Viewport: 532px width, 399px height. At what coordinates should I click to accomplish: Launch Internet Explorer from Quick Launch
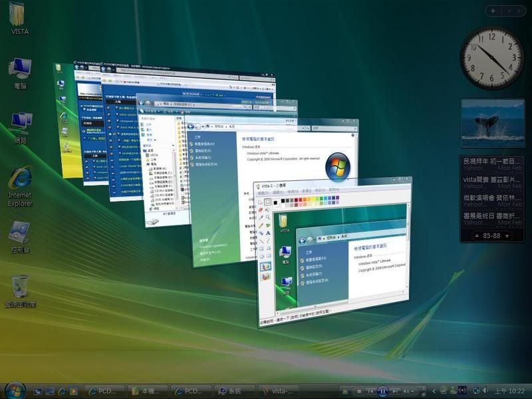(x=62, y=391)
